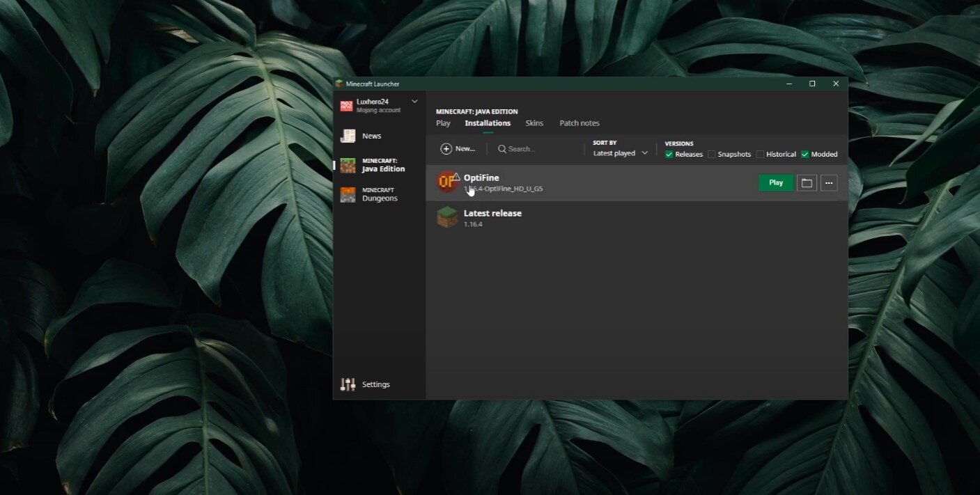980x495 pixels.
Task: Click the OptiFine installation icon
Action: coord(446,182)
